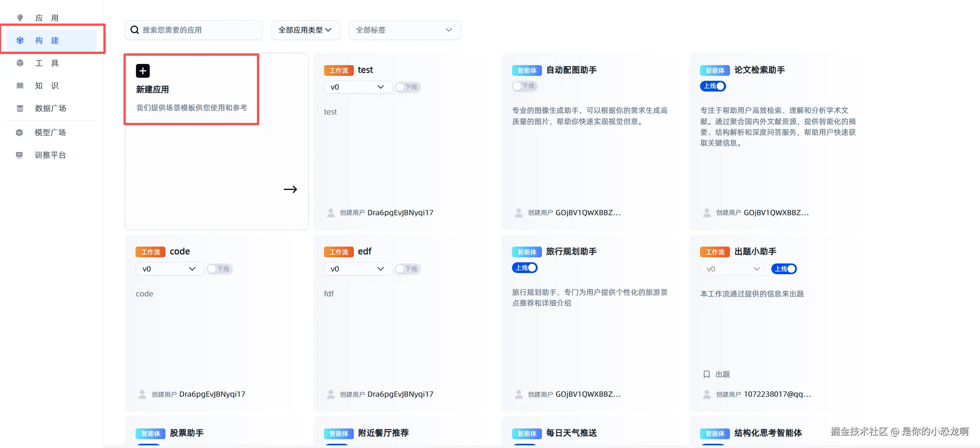Open version v0 dropdown on test card

click(358, 87)
